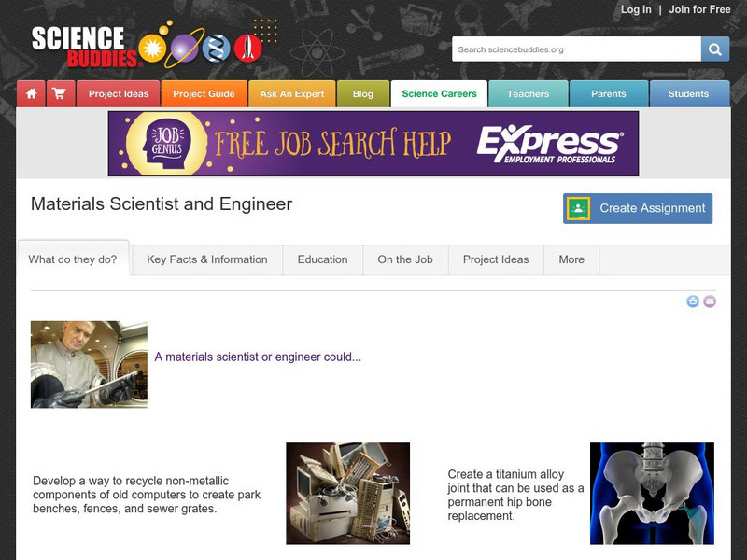Click the home icon in navigation bar
Image resolution: width=747 pixels, height=560 pixels.
32,94
